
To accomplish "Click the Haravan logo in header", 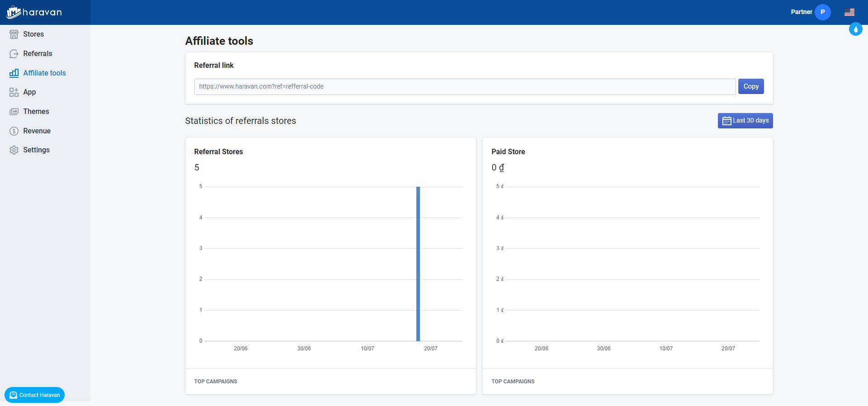I will click(34, 12).
